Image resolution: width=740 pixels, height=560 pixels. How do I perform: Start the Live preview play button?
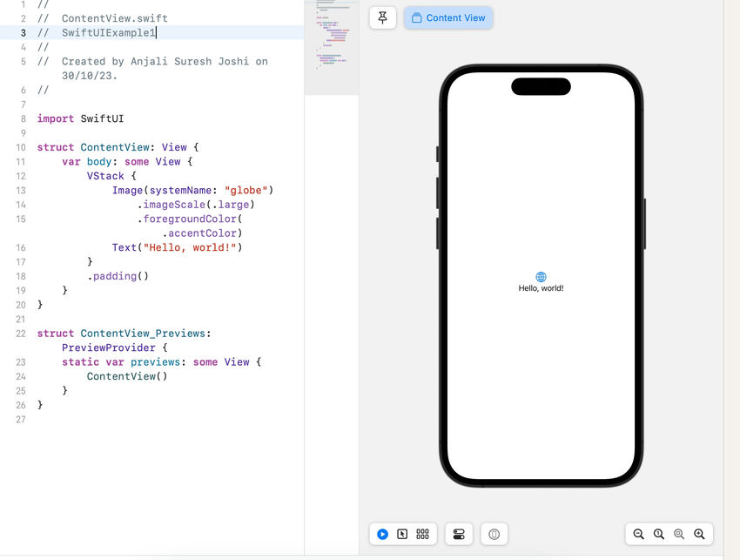[x=382, y=534]
